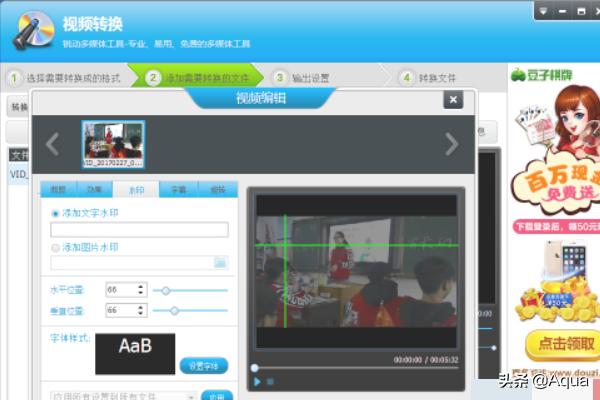Open the apply-settings dropdown at bottom
This screenshot has width=600, height=400.
191,396
